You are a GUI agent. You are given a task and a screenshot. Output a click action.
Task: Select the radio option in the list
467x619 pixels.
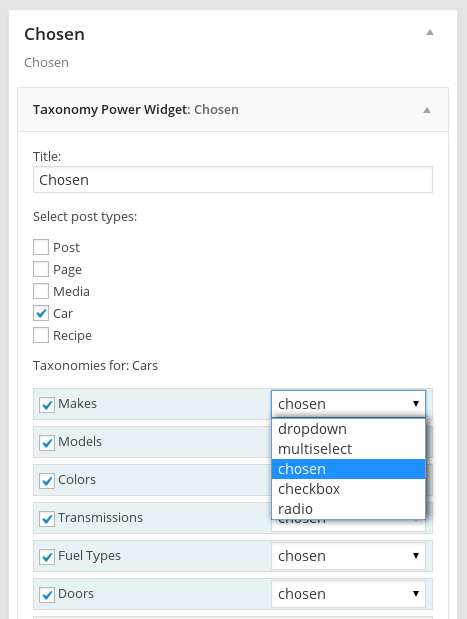348,509
